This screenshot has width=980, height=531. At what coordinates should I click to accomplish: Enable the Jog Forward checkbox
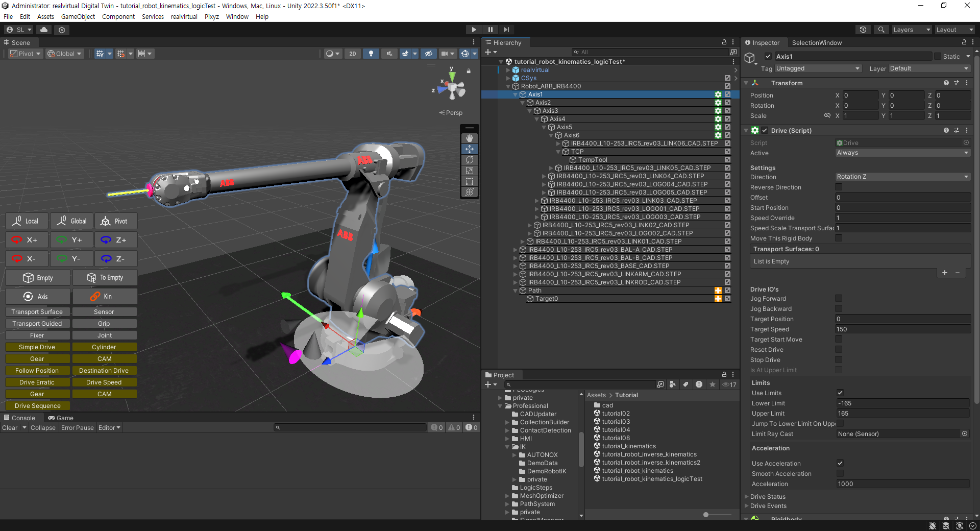(839, 298)
